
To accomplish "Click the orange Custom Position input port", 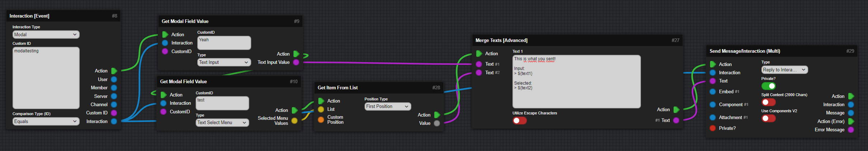I will click(321, 120).
